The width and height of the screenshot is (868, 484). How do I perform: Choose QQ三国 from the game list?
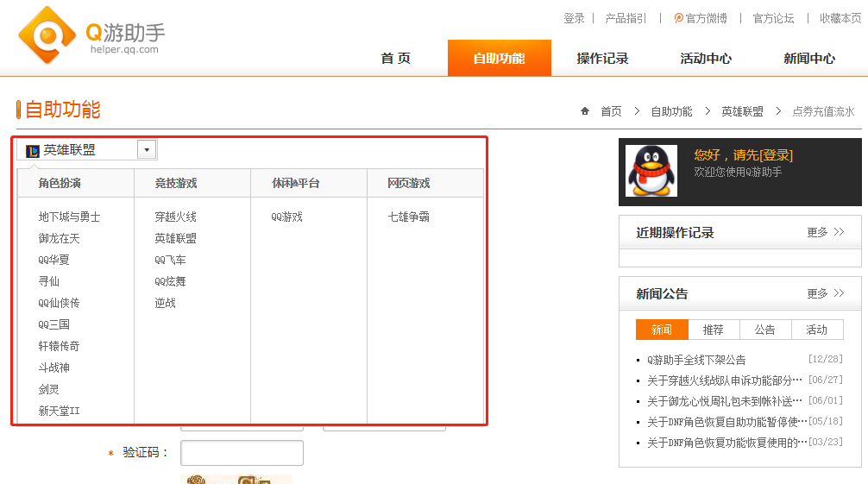click(53, 325)
